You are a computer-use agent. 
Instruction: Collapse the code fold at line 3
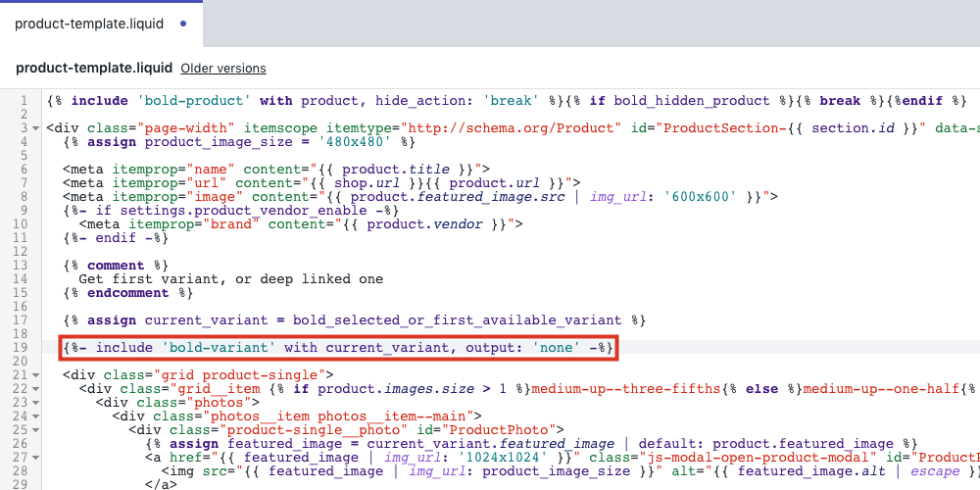(x=35, y=128)
